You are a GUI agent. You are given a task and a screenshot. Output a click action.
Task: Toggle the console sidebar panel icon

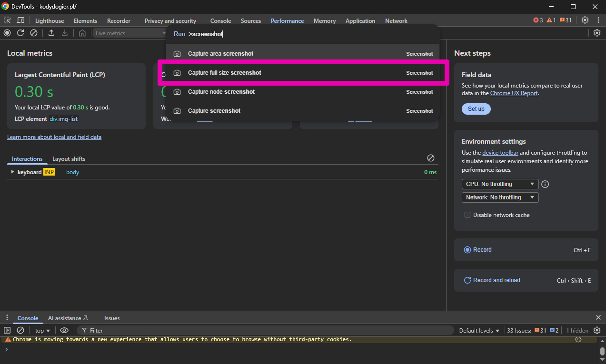7,330
